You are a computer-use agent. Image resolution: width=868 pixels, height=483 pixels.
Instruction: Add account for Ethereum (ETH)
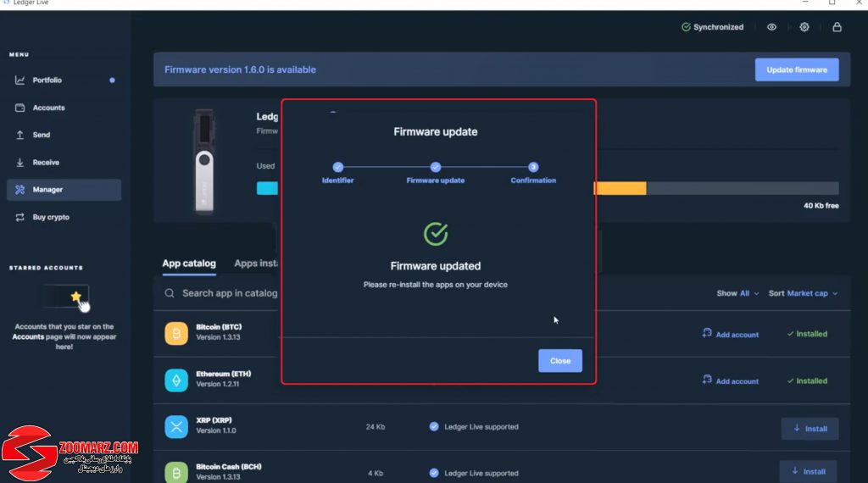point(730,380)
